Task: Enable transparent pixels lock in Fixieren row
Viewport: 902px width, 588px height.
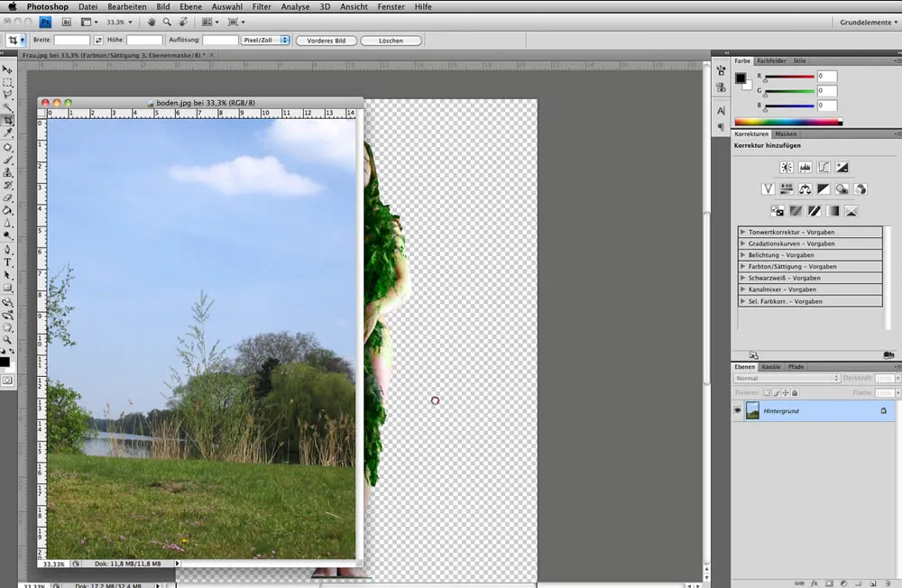Action: pos(766,391)
